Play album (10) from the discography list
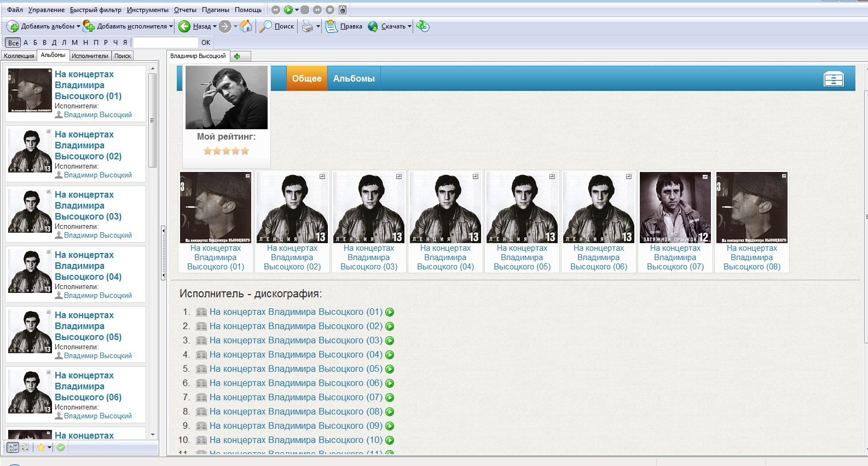 coord(390,440)
